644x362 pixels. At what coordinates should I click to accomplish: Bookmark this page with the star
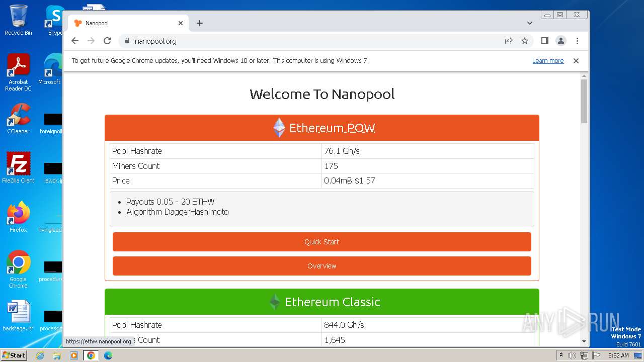pyautogui.click(x=525, y=41)
